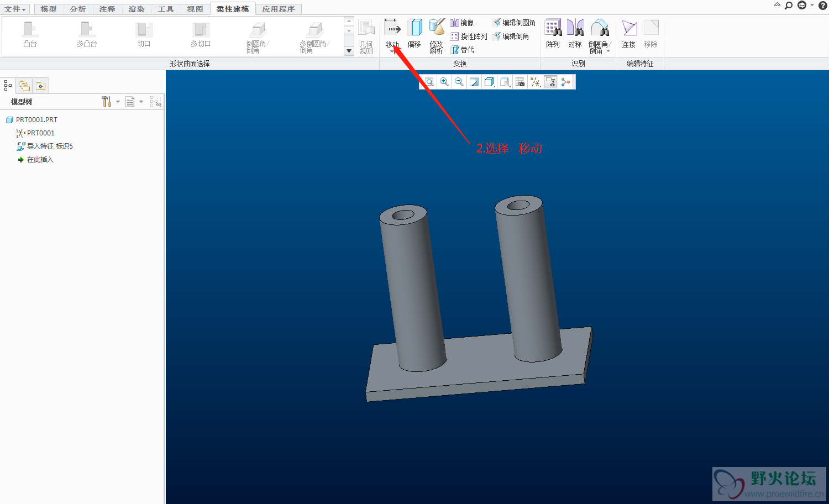Expand the shape selection gallery arrow
Screen dimensions: 829x504
point(349,51)
